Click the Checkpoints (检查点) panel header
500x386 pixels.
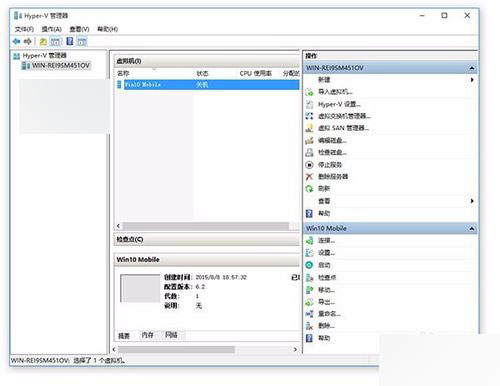(x=207, y=239)
